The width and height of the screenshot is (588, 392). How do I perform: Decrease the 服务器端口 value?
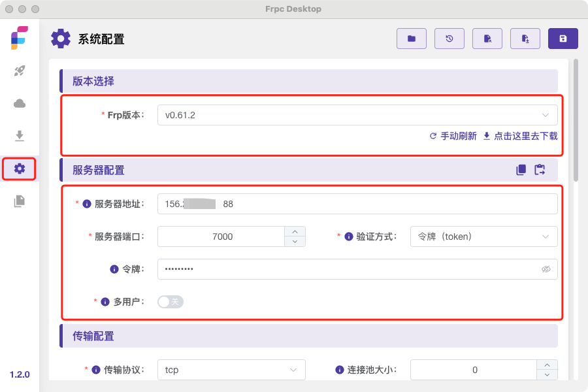[x=295, y=242]
